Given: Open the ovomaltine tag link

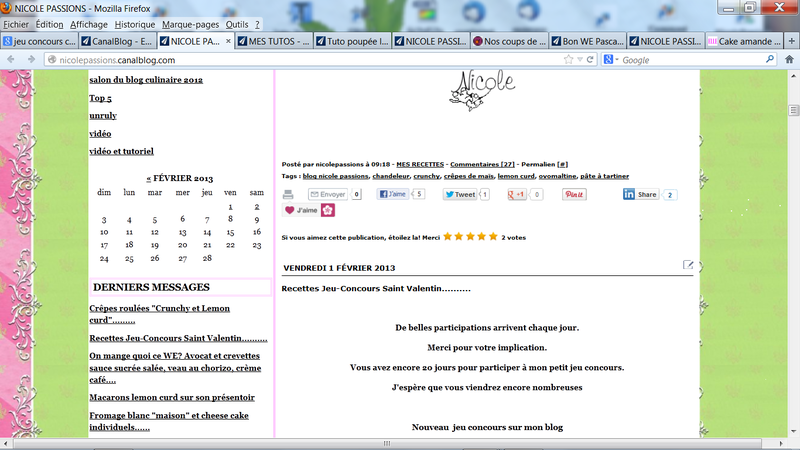Looking at the screenshot, I should (x=557, y=176).
